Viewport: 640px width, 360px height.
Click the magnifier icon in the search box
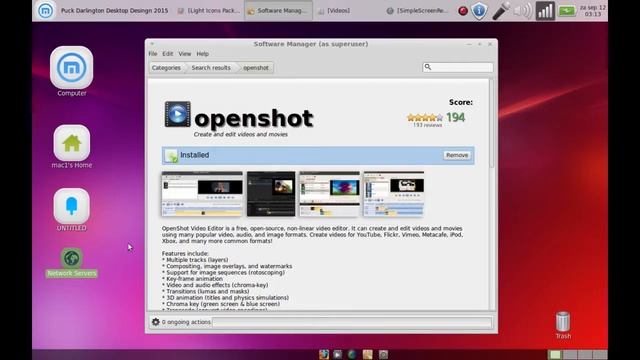click(x=428, y=67)
